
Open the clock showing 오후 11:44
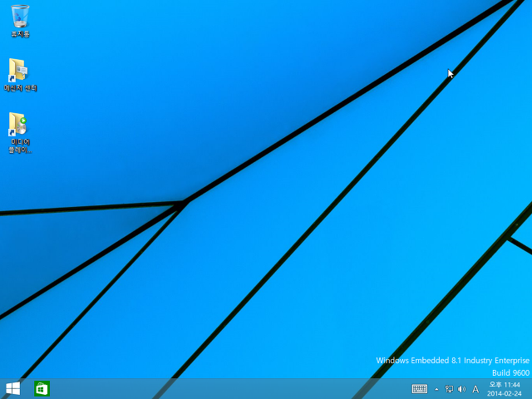coord(505,389)
